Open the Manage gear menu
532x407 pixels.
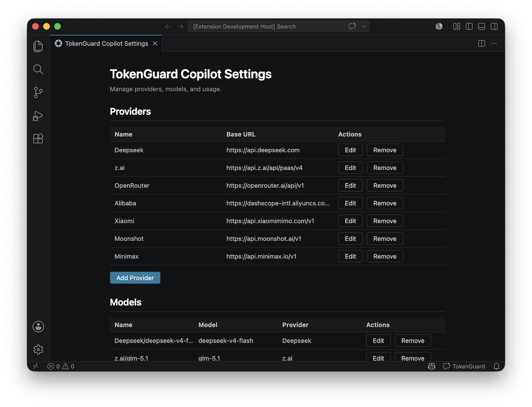point(38,349)
